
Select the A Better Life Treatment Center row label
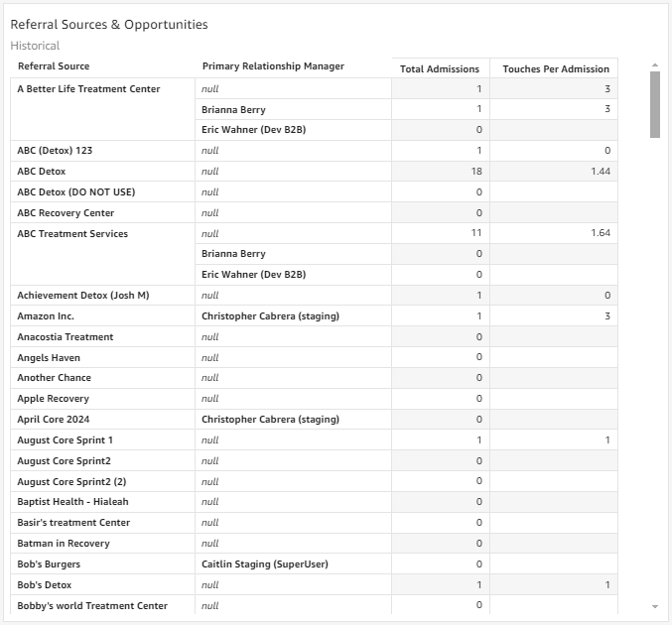tap(88, 88)
